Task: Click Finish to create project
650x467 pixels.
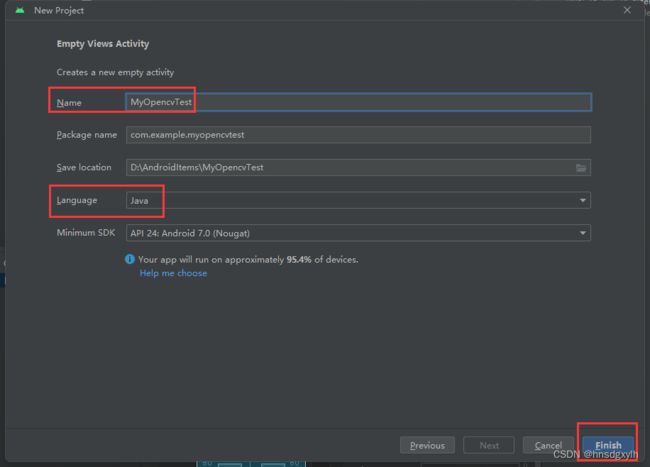Action: point(608,445)
